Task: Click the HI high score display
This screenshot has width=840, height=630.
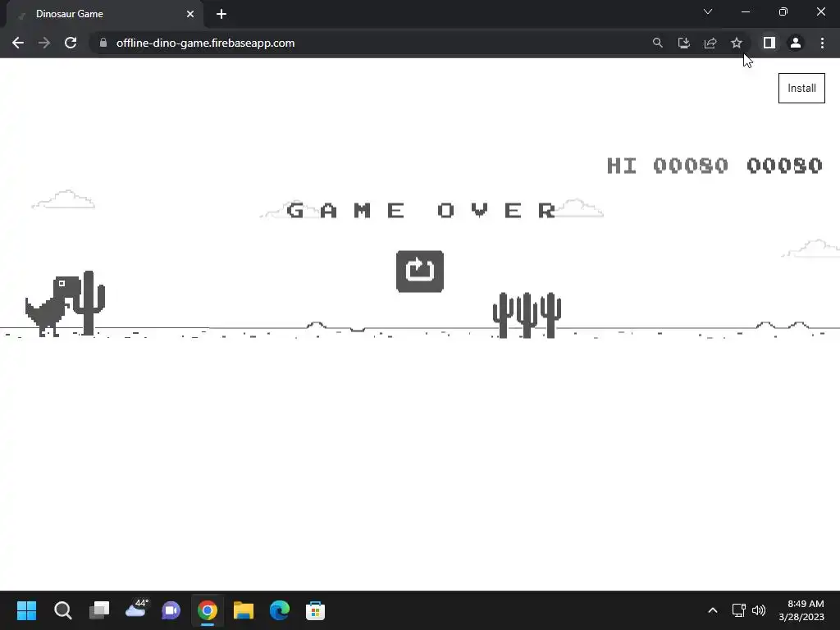Action: [668, 166]
